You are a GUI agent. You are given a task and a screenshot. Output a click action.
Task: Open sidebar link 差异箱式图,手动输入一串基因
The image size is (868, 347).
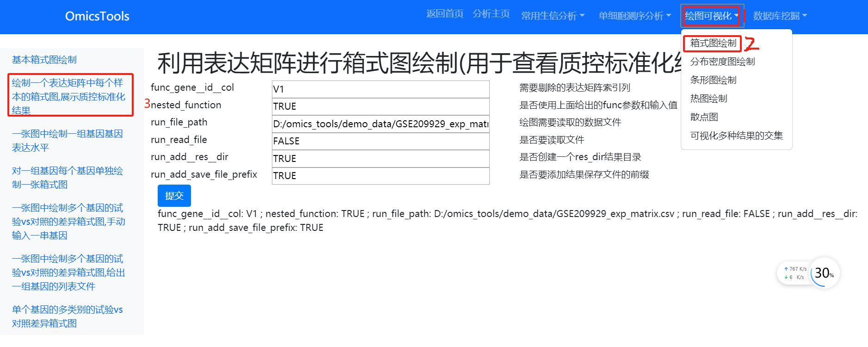point(68,222)
